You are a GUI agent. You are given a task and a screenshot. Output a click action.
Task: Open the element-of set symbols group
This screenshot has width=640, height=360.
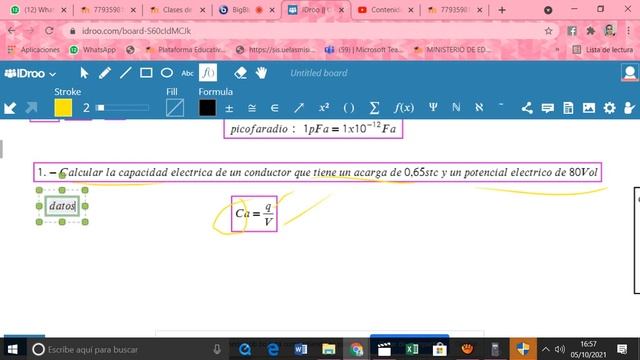click(275, 108)
